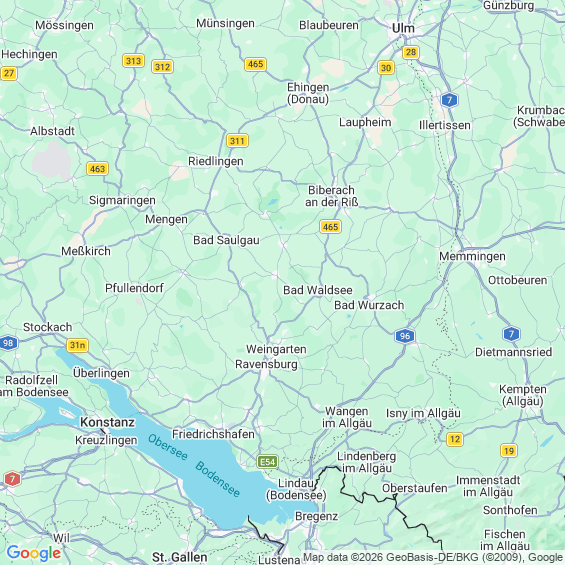Click the Google logo
The image size is (565, 565).
coord(34,553)
